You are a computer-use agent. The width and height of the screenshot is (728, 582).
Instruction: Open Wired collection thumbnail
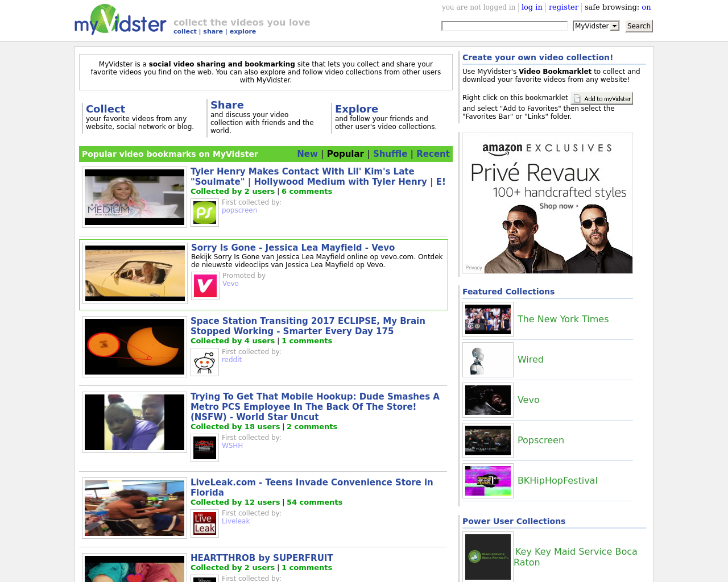pos(488,360)
